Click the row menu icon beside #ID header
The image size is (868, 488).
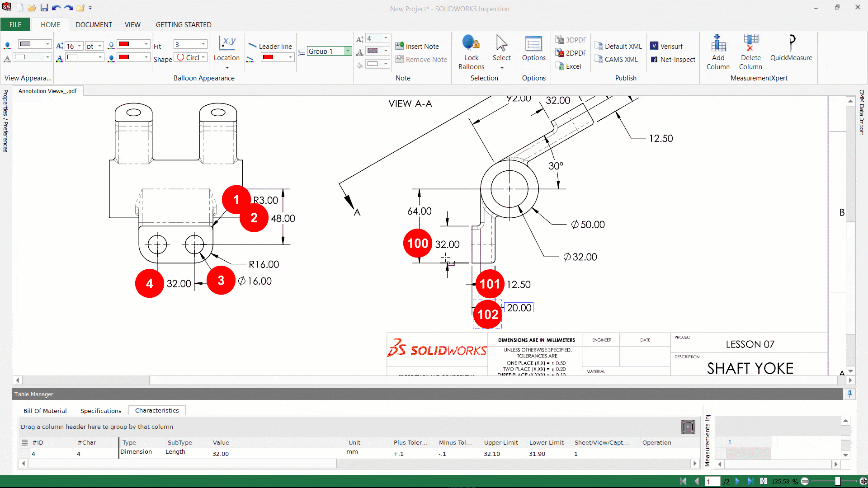point(24,442)
